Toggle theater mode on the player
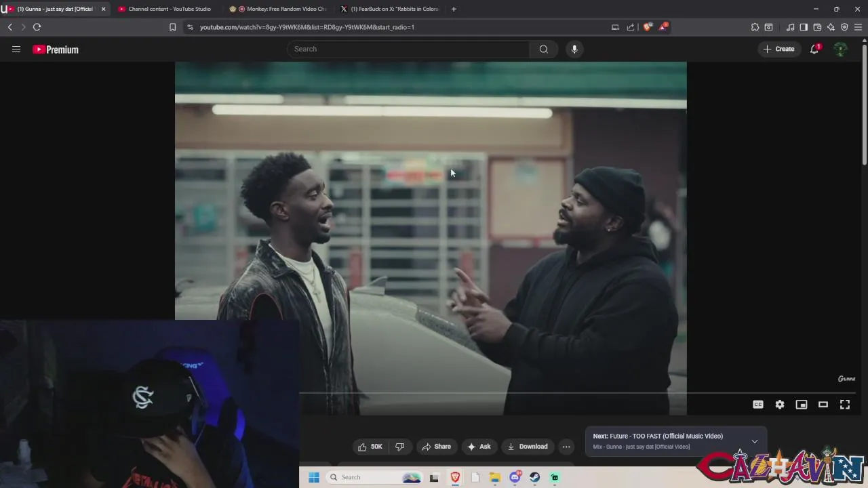Viewport: 868px width, 488px height. (823, 405)
